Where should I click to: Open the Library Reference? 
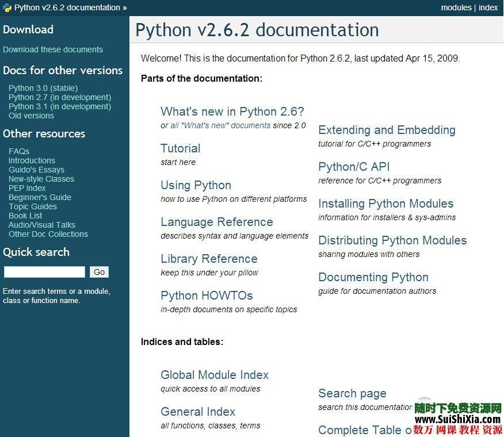coord(209,259)
